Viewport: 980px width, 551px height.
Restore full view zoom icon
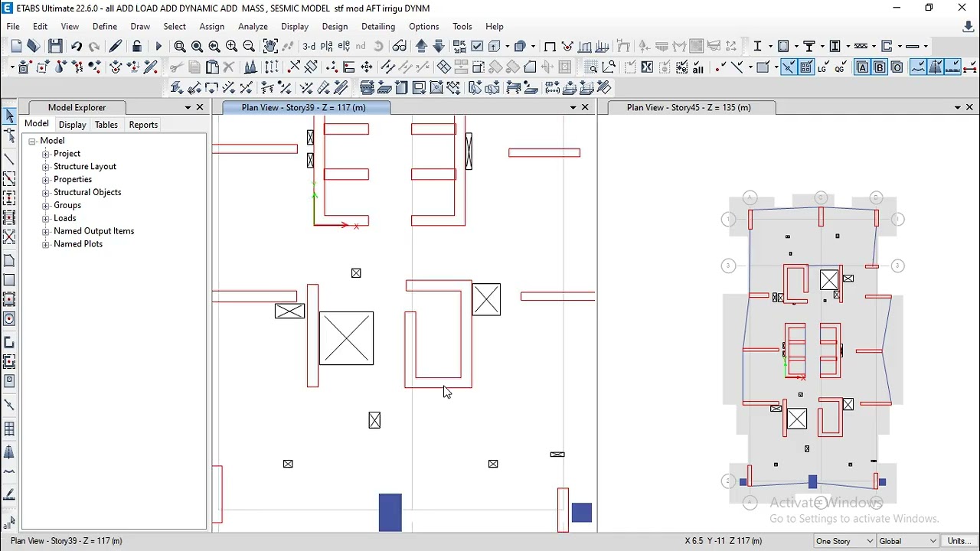point(197,47)
